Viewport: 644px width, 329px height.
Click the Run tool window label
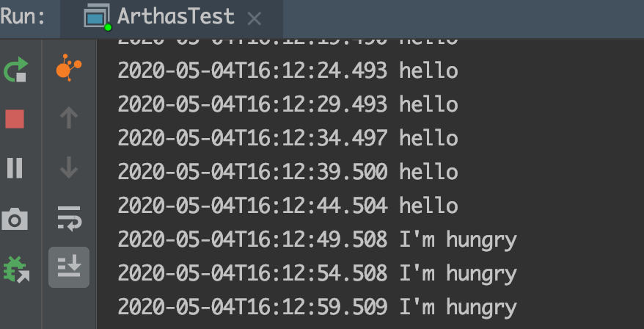tap(23, 16)
